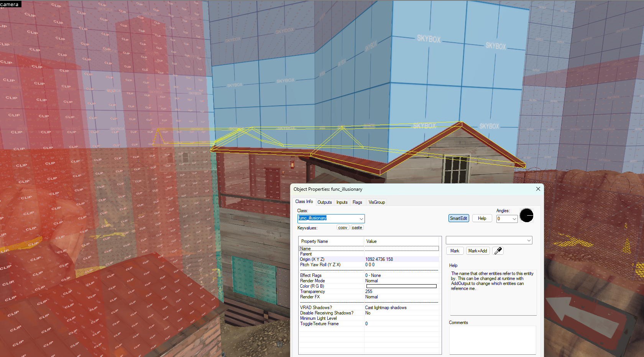This screenshot has height=357, width=644.
Task: Click the Mark+Add button
Action: [478, 251]
